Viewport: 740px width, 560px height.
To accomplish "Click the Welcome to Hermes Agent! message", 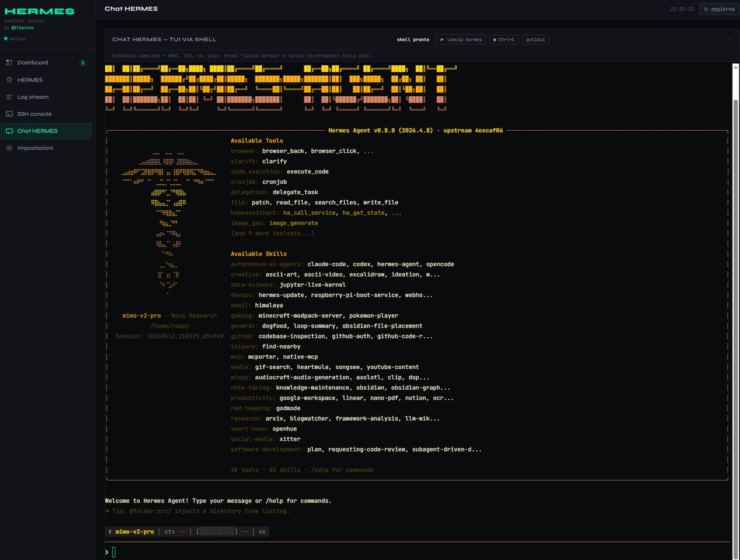I will [x=218, y=501].
